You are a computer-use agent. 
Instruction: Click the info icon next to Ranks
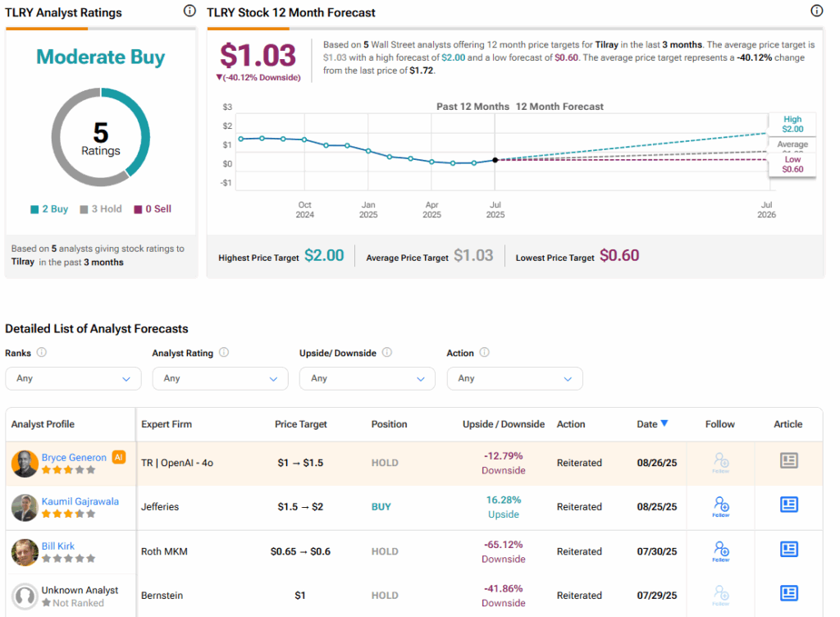(42, 353)
